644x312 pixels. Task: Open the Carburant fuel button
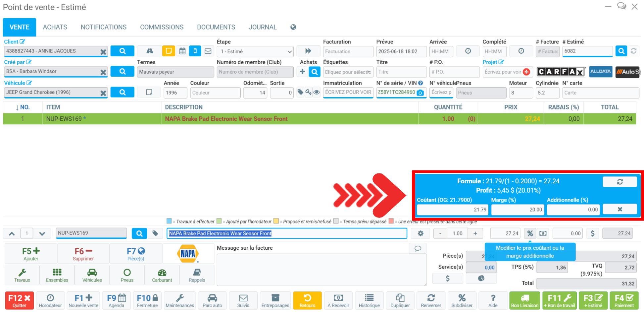pos(162,275)
